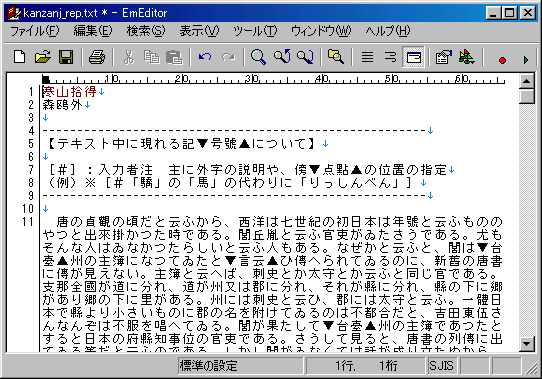Click the SJIS encoding status field
This screenshot has height=379, width=542.
pos(441,366)
